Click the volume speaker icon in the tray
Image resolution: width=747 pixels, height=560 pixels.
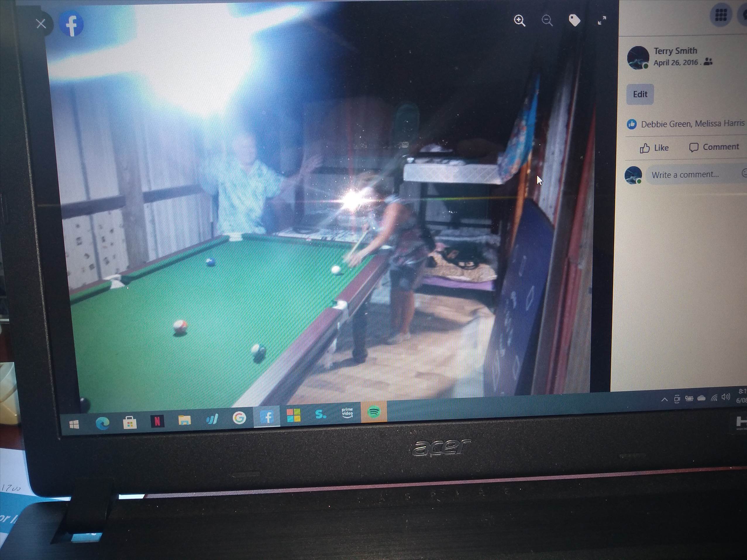pyautogui.click(x=725, y=397)
